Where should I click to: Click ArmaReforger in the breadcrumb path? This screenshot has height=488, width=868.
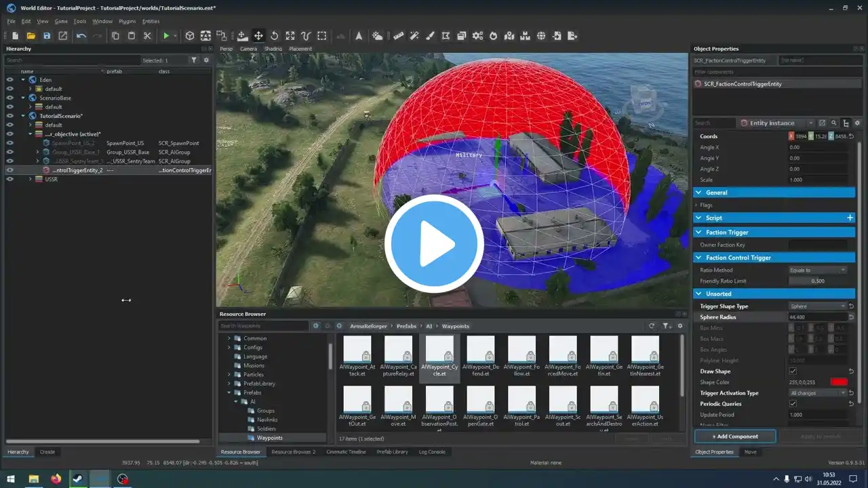(370, 326)
